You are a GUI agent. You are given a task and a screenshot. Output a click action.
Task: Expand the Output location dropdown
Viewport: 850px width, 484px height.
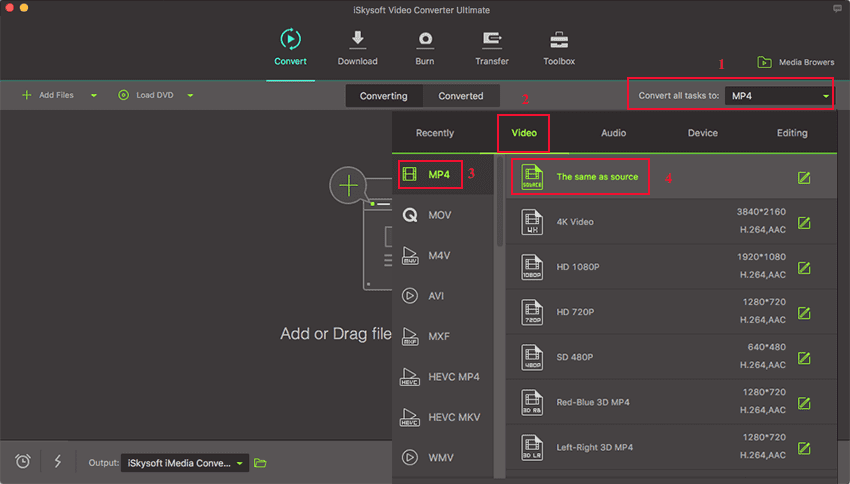tap(240, 463)
